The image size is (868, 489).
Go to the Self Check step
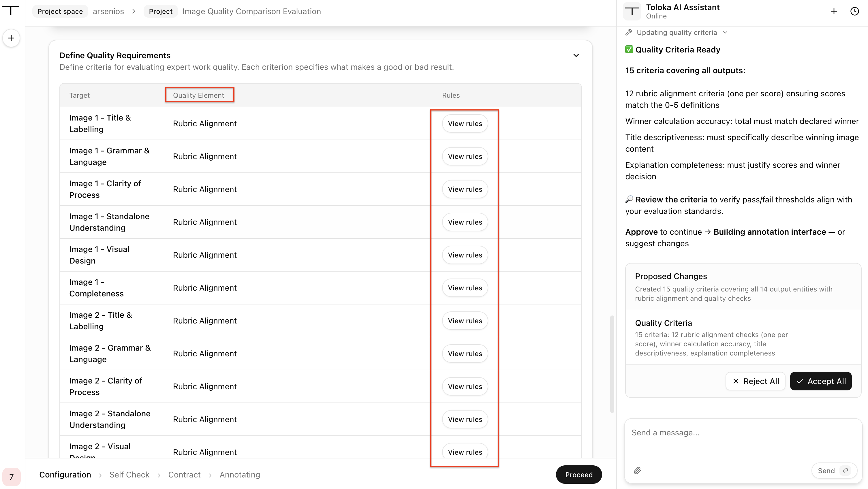pyautogui.click(x=129, y=475)
